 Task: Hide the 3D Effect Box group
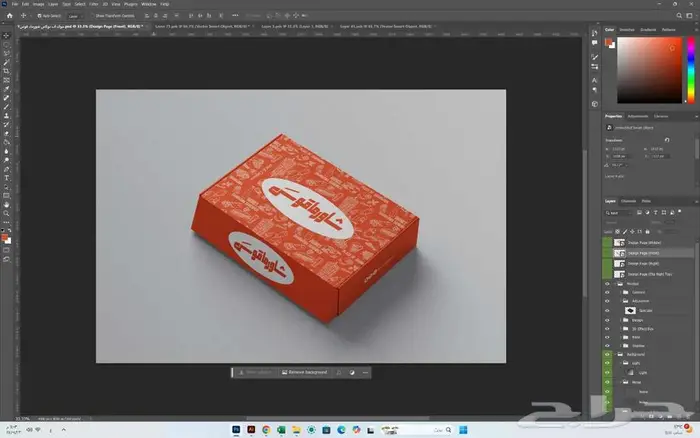607,329
